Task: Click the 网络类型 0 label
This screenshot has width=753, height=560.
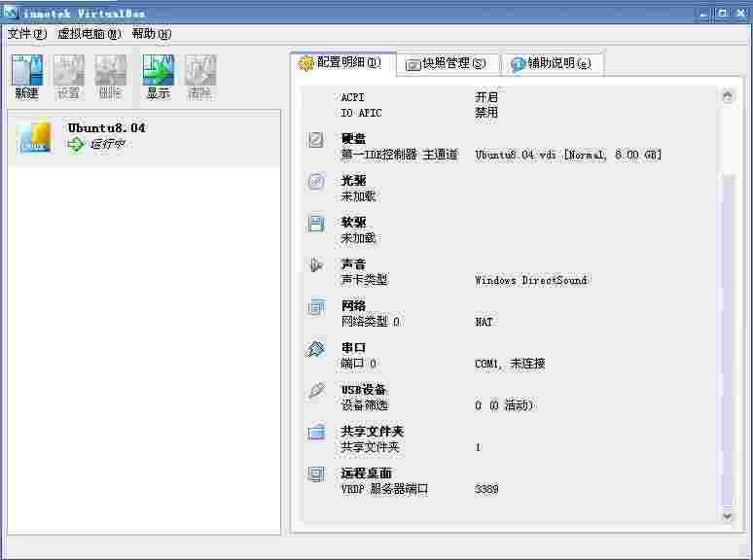Action: [371, 322]
